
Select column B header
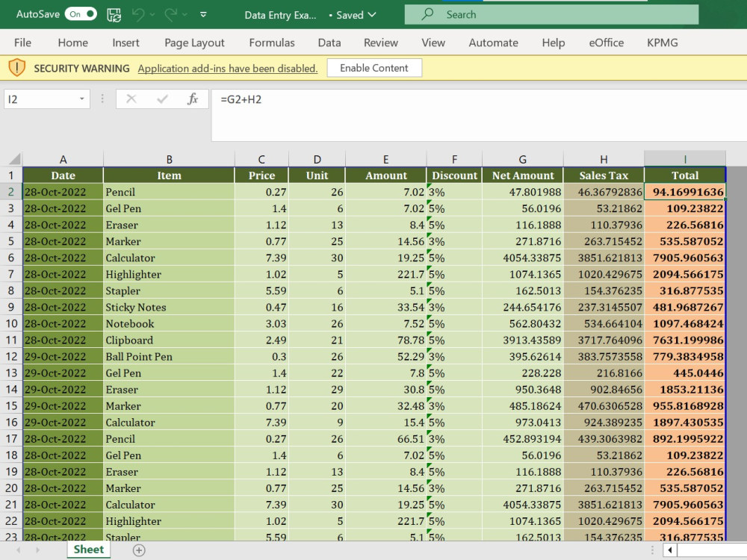[169, 159]
